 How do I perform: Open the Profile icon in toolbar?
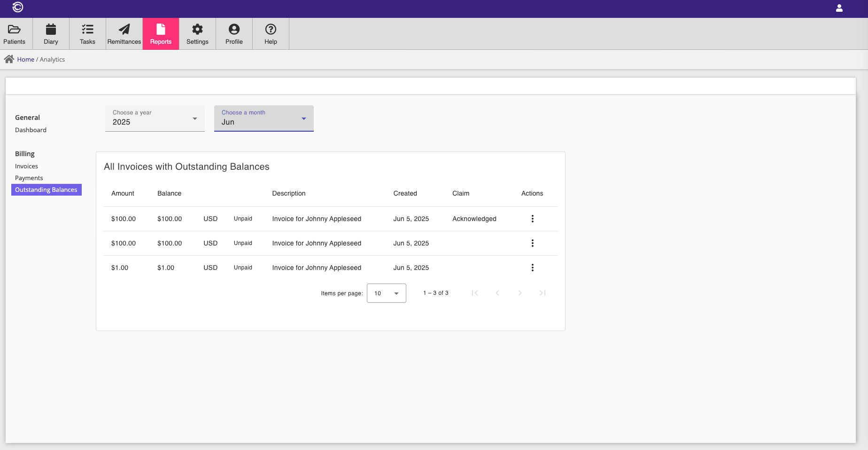coord(234,30)
